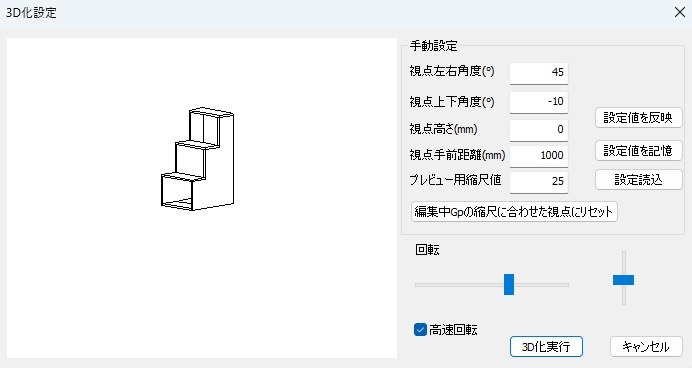Click horizontal rotation track left of handle
Viewport: 692px width, 368px height.
tap(459, 285)
